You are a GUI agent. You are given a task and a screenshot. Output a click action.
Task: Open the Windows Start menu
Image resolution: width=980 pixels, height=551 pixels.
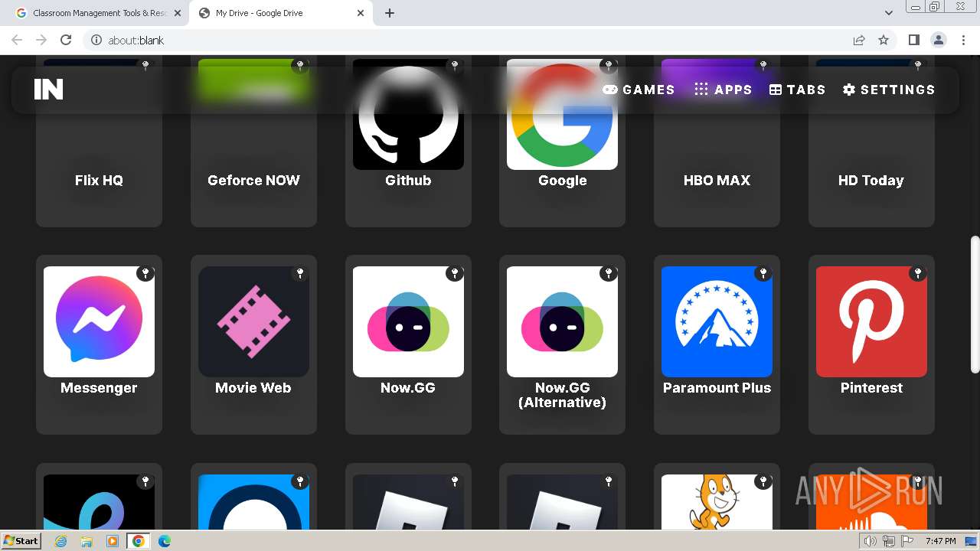21,540
